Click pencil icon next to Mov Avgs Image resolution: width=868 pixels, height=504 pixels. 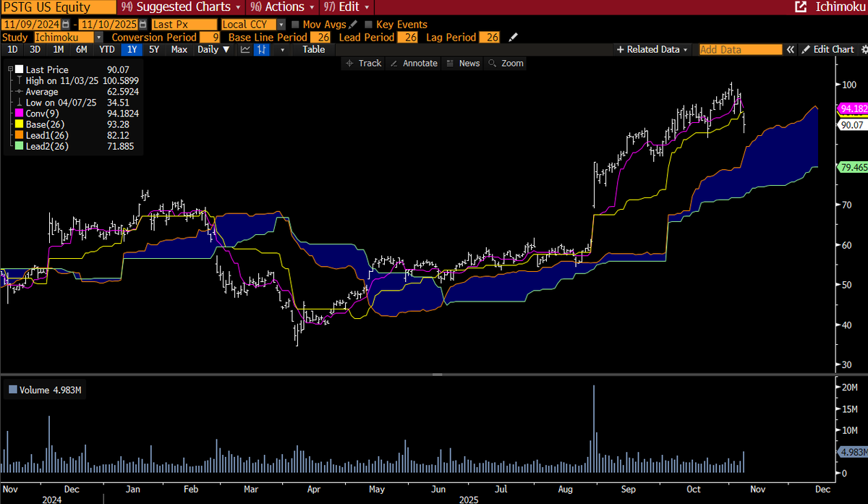click(353, 25)
